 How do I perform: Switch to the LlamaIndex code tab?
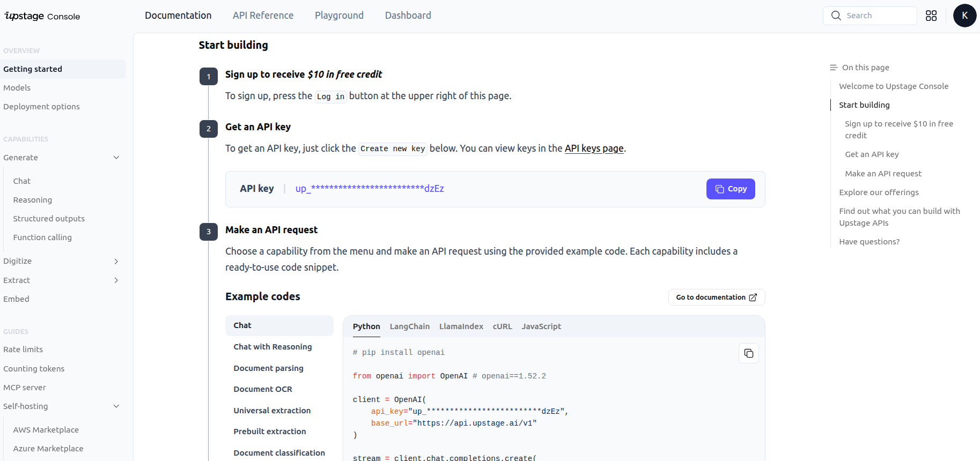461,326
